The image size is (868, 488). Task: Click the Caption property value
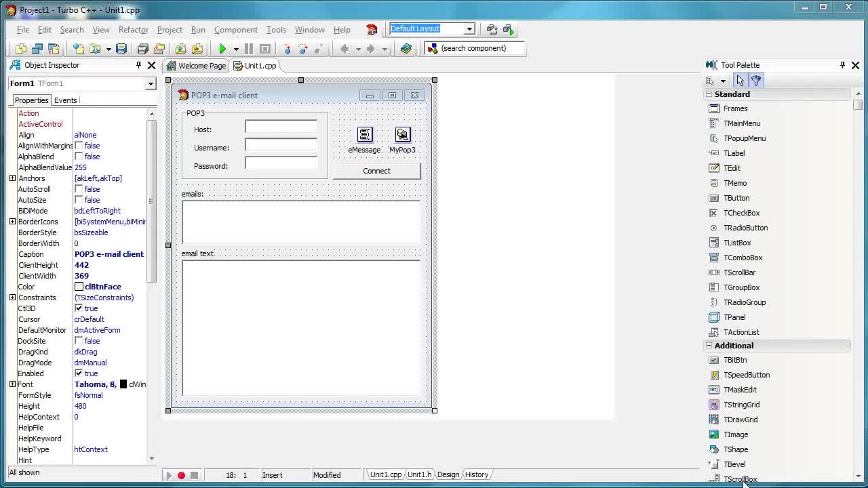109,254
